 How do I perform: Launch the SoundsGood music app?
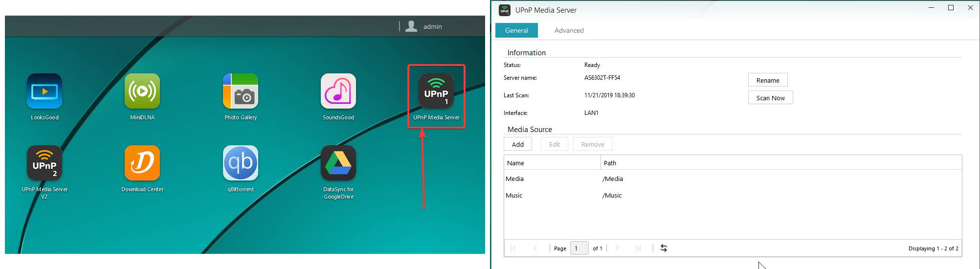[x=338, y=91]
